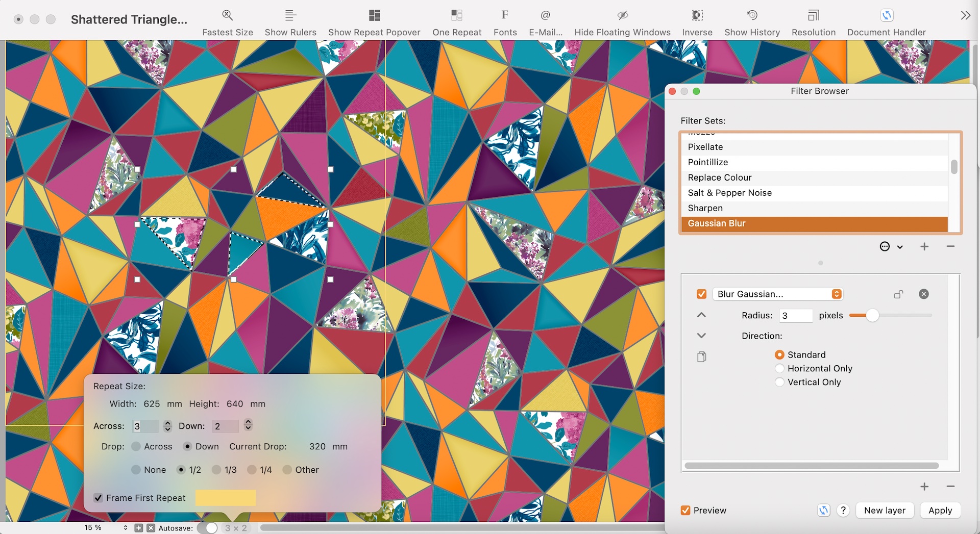Toggle the Blur Gaussian filter checkbox
980x534 pixels.
(701, 294)
